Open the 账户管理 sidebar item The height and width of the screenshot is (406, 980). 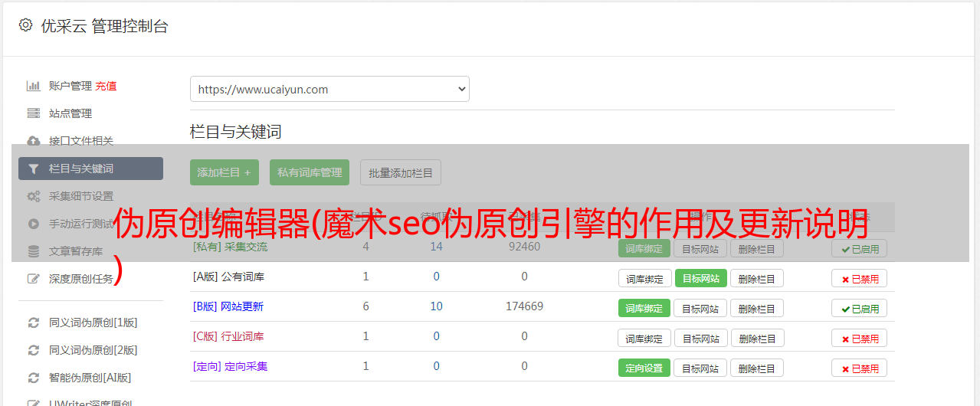[70, 86]
